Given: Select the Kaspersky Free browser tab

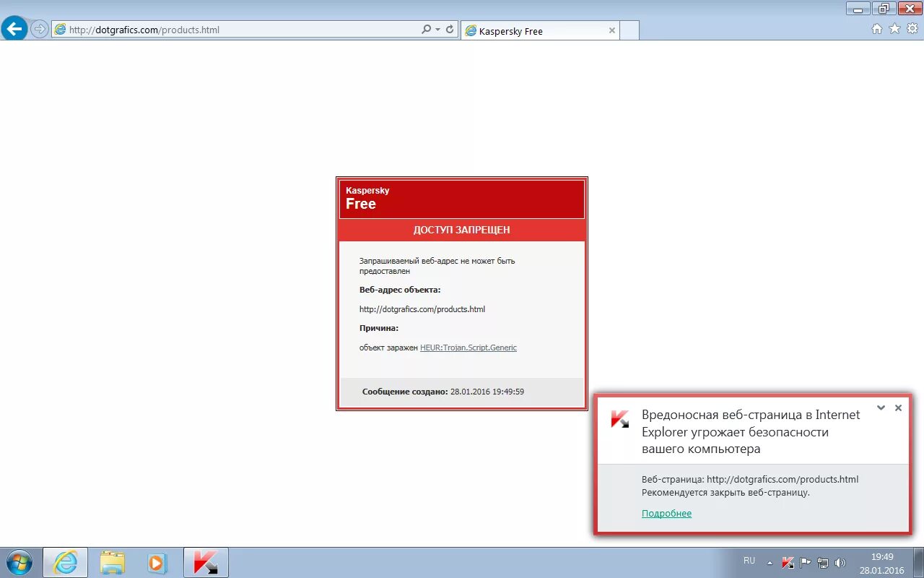Looking at the screenshot, I should coord(540,30).
